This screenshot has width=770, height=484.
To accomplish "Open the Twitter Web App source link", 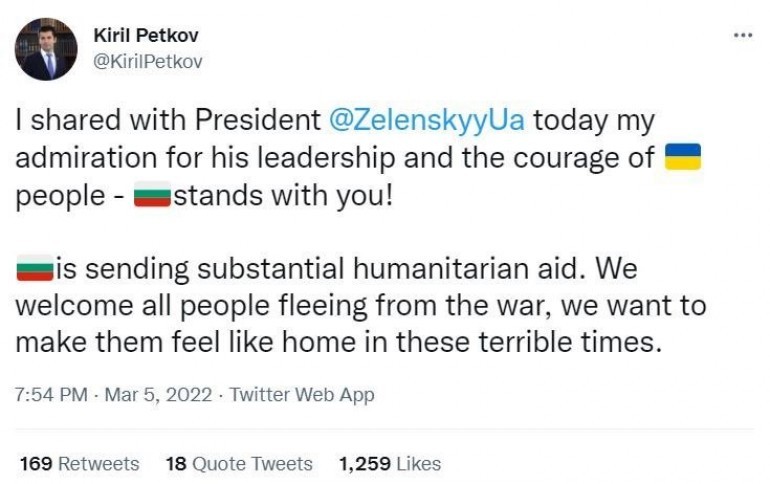I will point(302,394).
